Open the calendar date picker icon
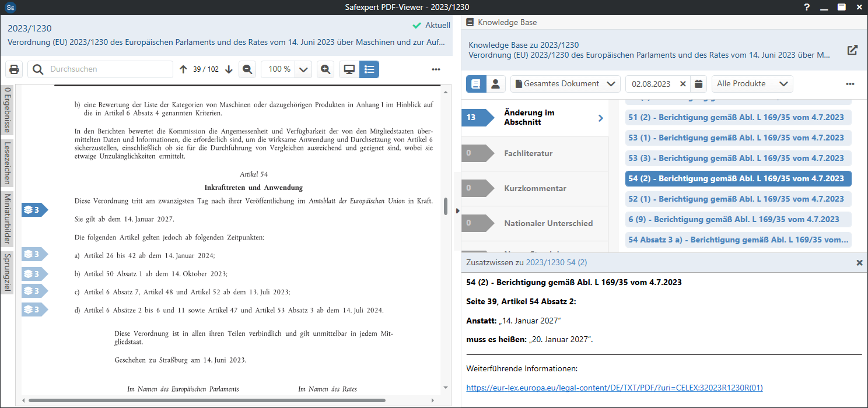This screenshot has height=408, width=868. [698, 84]
